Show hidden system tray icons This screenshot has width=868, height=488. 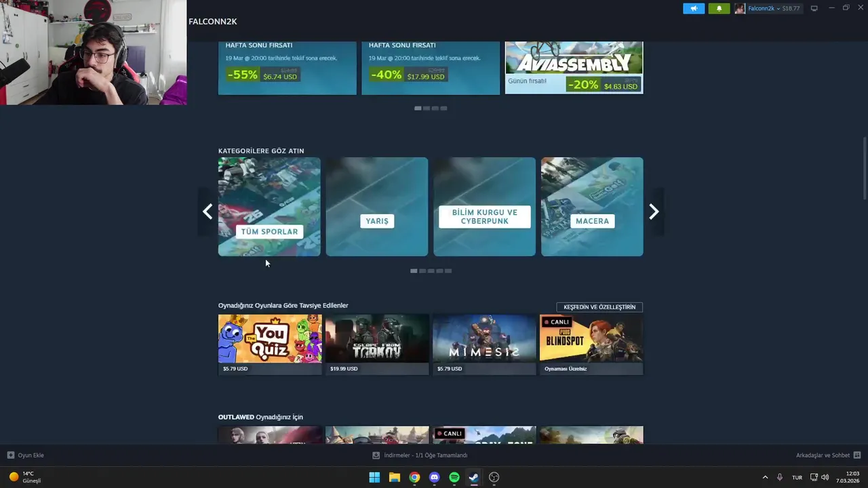click(765, 477)
